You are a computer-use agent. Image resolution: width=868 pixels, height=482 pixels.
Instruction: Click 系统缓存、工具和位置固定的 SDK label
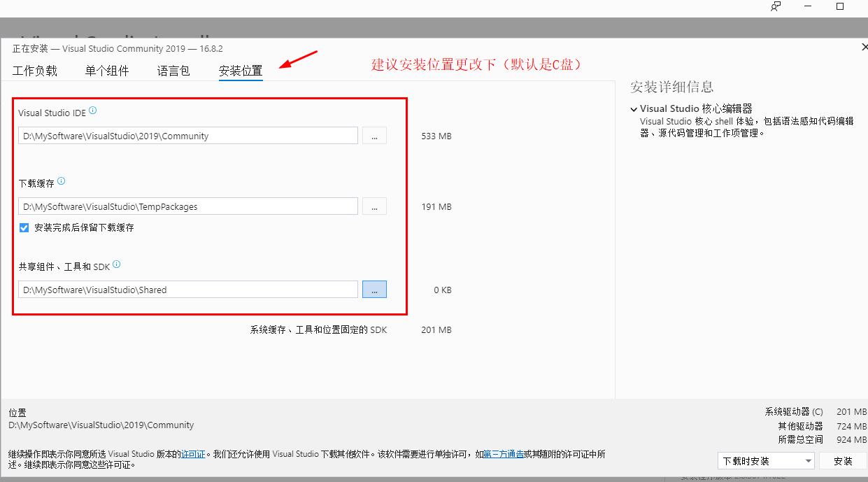coord(319,329)
